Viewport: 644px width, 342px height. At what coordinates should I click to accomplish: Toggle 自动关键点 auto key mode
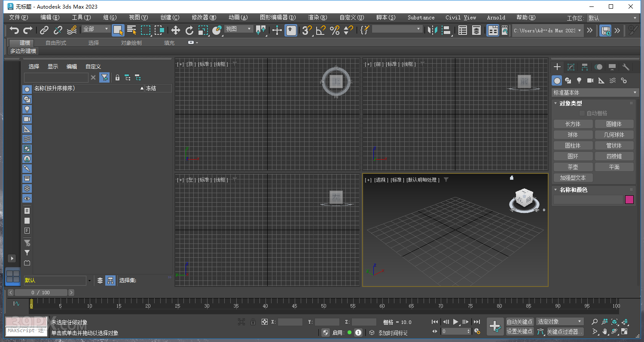tap(520, 322)
